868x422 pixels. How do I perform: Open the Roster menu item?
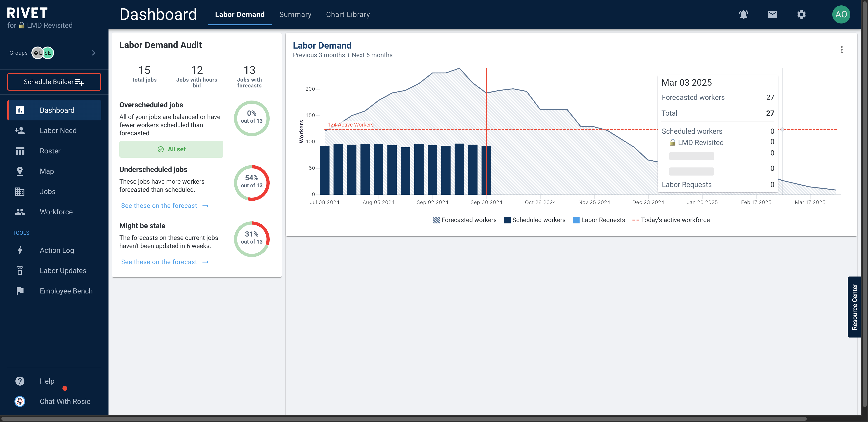tap(54, 151)
